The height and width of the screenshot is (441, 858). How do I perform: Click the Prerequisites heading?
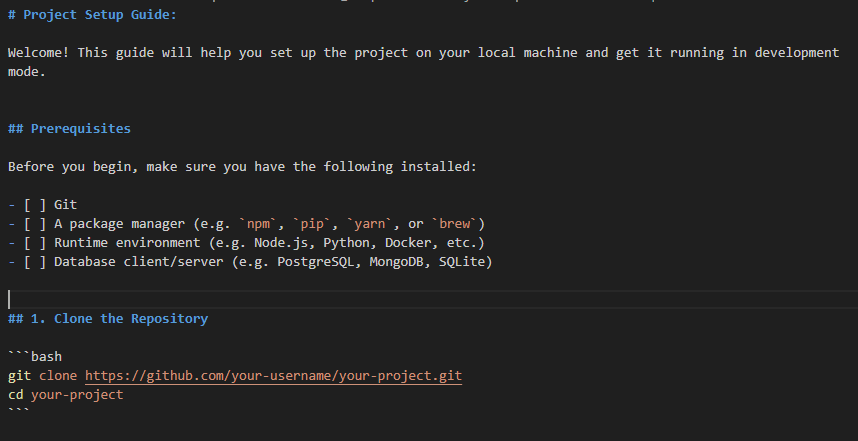pos(69,129)
